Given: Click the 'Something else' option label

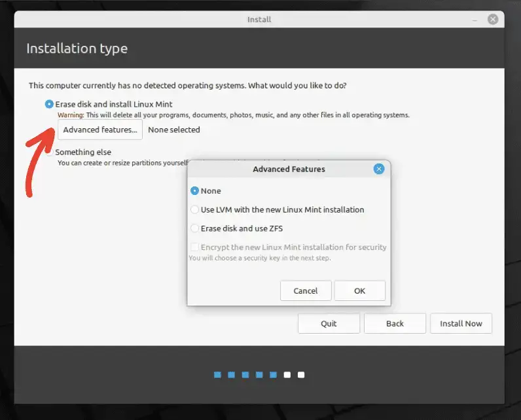Looking at the screenshot, I should [83, 152].
